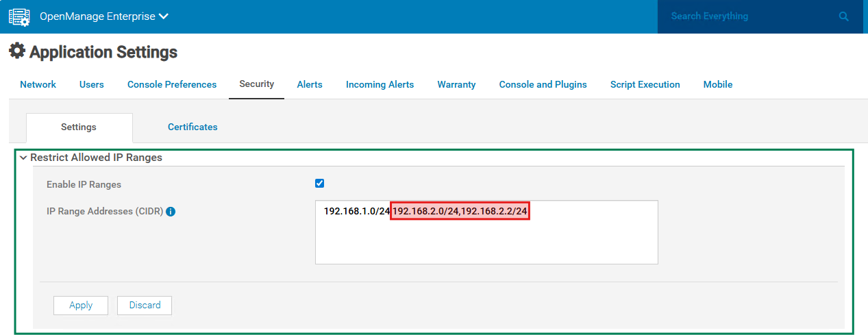
Task: Switch to the Network tab
Action: click(x=38, y=84)
